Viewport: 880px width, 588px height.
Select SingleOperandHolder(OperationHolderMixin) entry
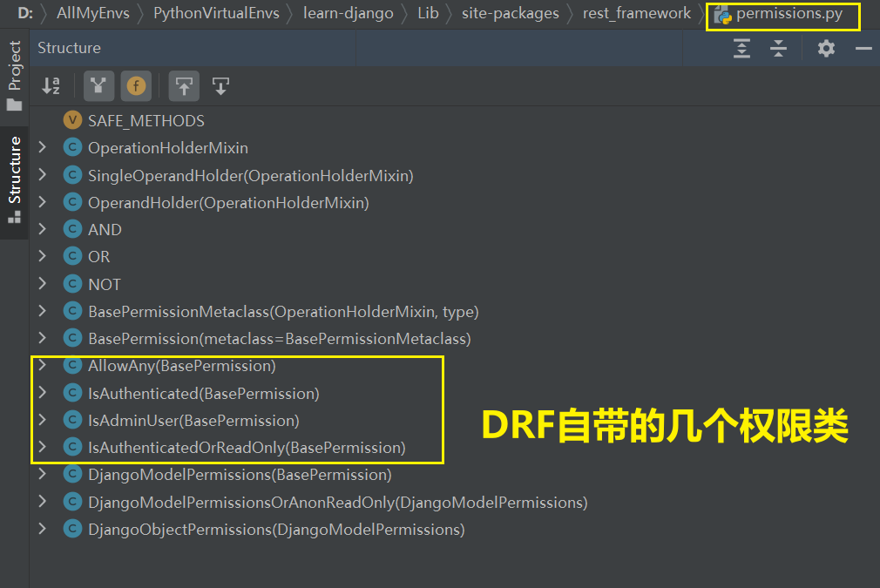coord(250,176)
